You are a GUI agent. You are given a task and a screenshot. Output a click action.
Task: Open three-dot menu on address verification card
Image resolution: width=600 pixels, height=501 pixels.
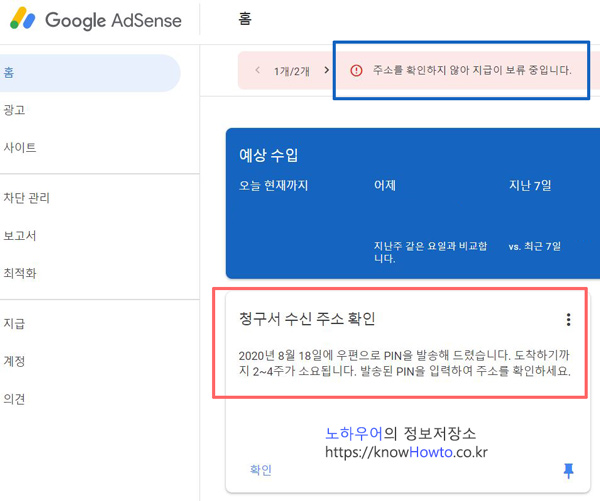569,319
